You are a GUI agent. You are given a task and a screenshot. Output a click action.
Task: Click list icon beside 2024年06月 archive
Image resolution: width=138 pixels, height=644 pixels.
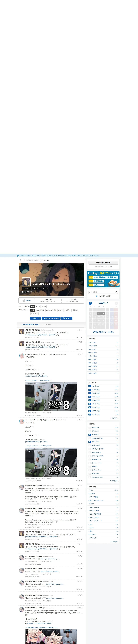90,390
